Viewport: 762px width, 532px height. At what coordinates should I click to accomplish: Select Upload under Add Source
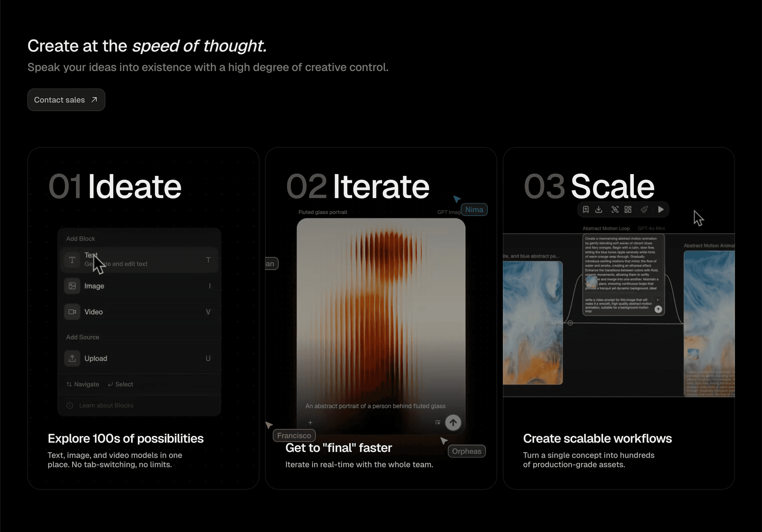(x=139, y=358)
